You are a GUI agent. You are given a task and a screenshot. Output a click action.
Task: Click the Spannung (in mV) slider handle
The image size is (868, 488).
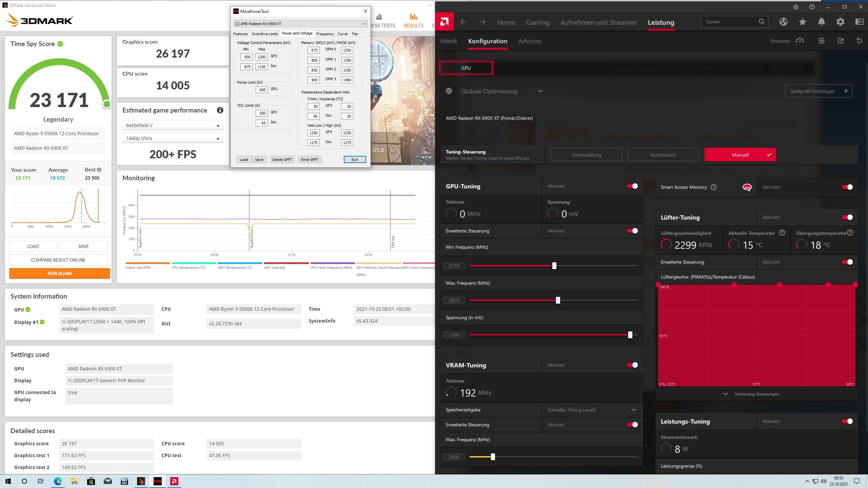click(x=630, y=335)
